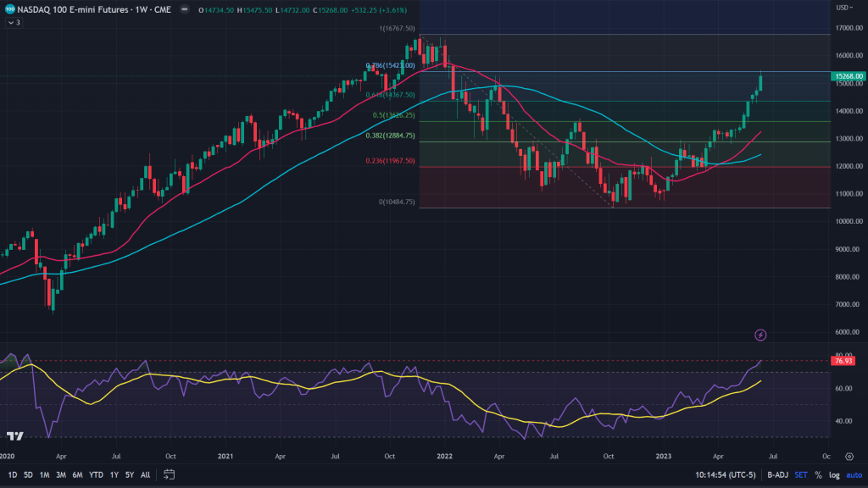Click the 76.93 RSI value label
This screenshot has width=868, height=488.
843,361
